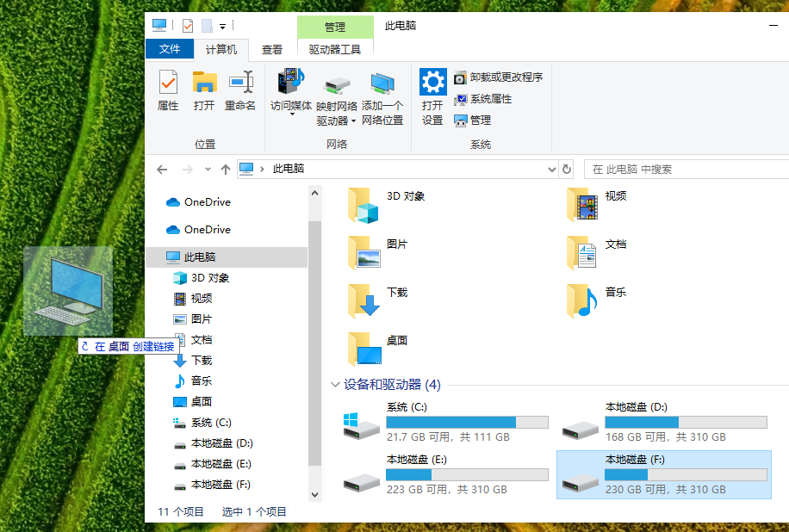
Task: Click the quick access New folder icon
Action: [207, 25]
